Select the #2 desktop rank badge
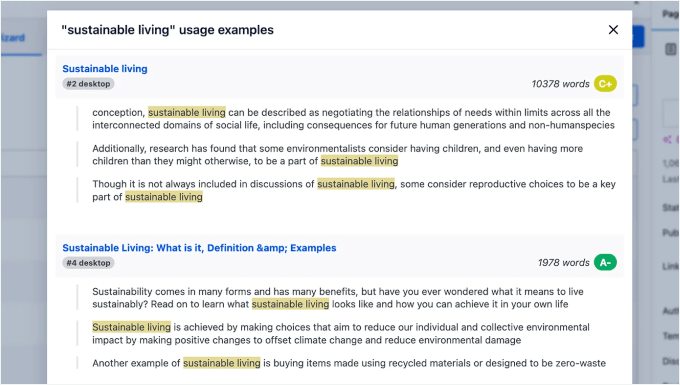 (88, 84)
